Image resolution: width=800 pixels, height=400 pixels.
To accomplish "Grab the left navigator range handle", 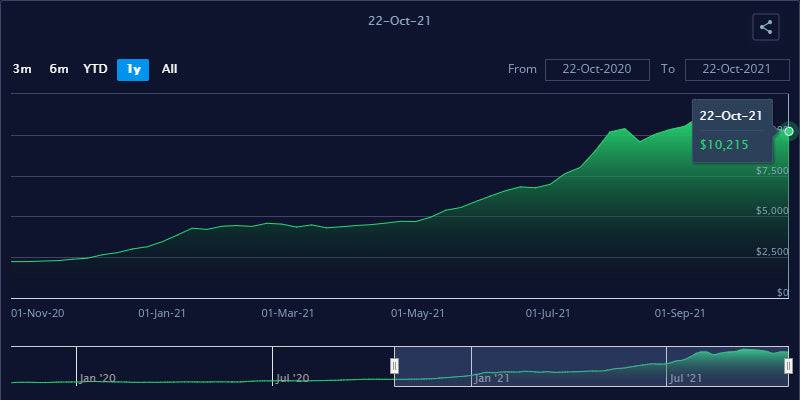I will click(x=394, y=366).
